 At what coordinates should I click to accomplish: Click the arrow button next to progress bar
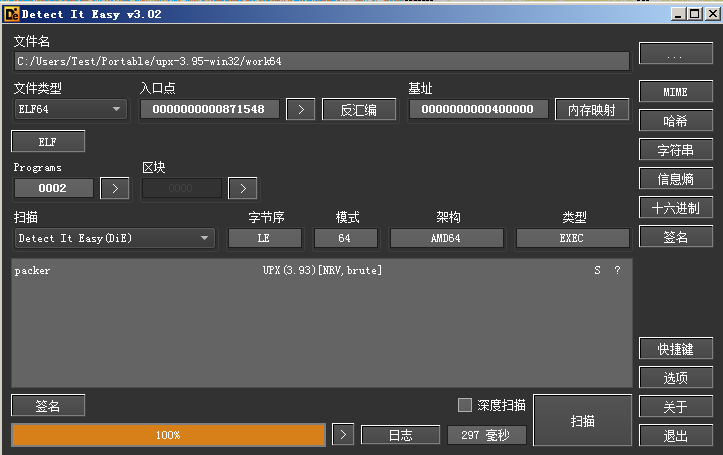tap(343, 435)
